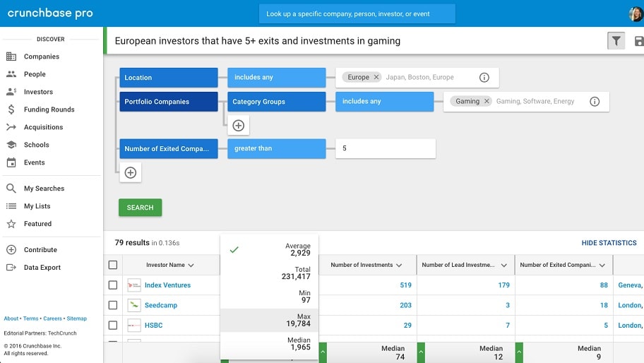Click the info icon in Location field

click(484, 77)
